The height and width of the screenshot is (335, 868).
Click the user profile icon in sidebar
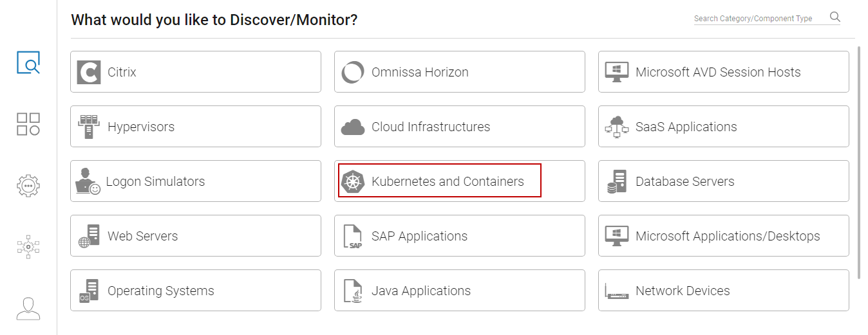point(28,308)
